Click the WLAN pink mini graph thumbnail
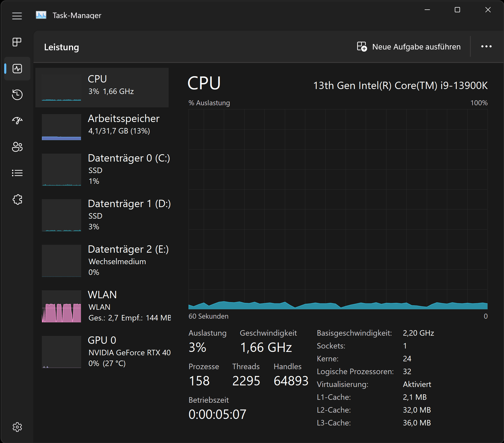The width and height of the screenshot is (504, 443). 62,306
